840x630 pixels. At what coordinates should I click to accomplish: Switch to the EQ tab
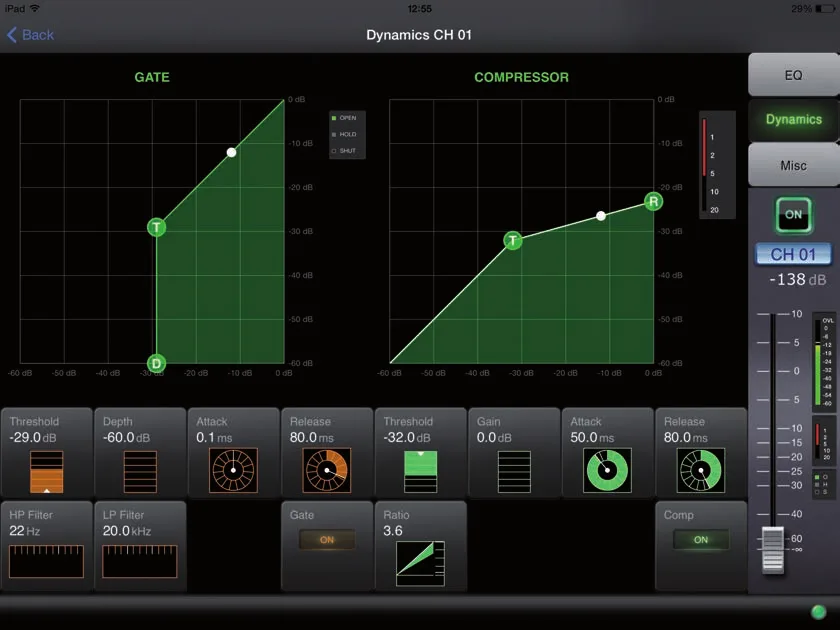click(793, 75)
